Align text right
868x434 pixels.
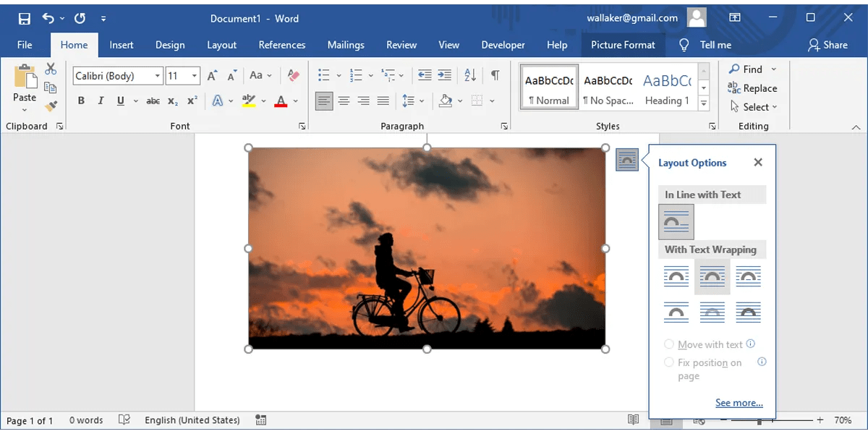pyautogui.click(x=363, y=101)
